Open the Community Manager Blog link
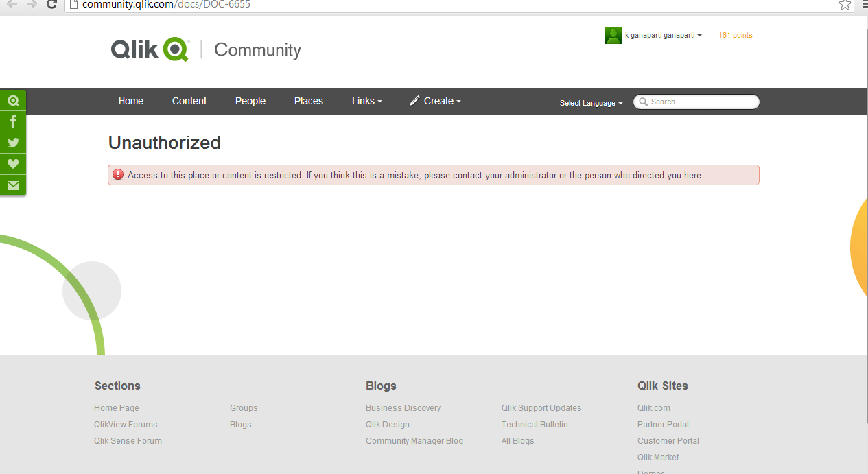 click(414, 441)
